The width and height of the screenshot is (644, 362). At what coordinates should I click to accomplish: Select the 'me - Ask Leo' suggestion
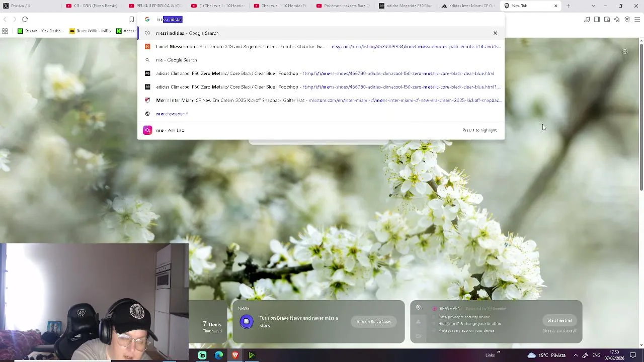(320, 130)
